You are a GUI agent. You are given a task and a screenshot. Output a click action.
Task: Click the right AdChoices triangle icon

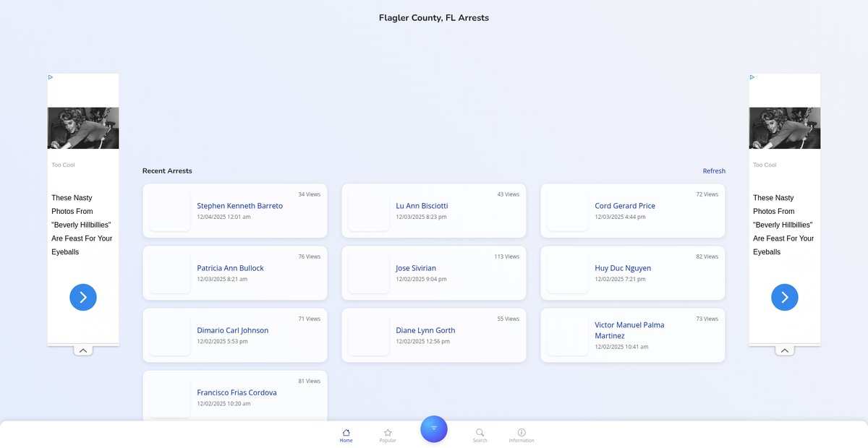752,77
